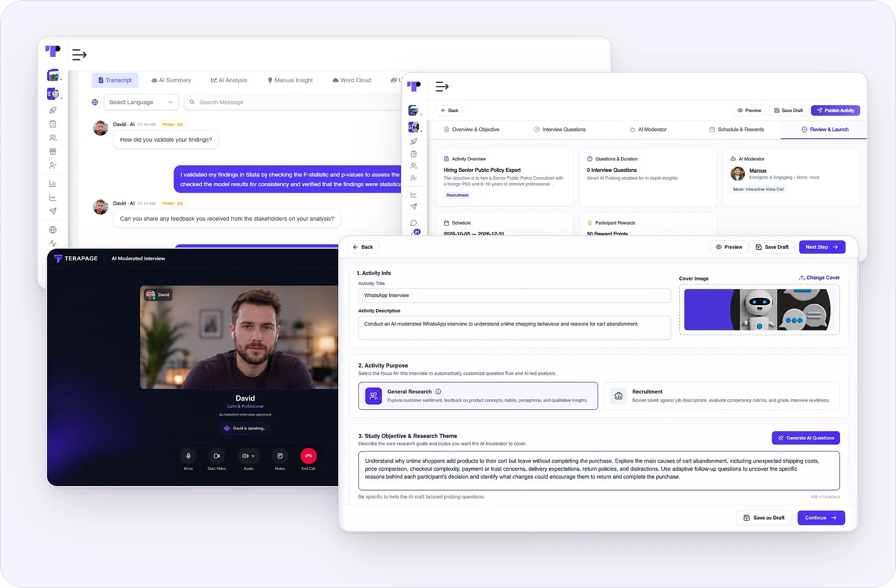Click the globe icon at the bottom of the transcript sidebar
The height and width of the screenshot is (588, 896).
[53, 230]
